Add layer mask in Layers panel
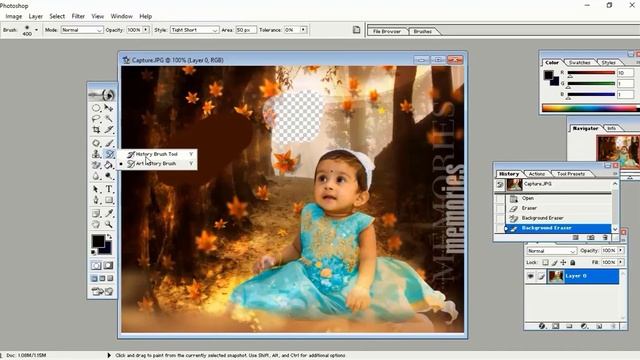The height and width of the screenshot is (360, 640). [x=556, y=326]
